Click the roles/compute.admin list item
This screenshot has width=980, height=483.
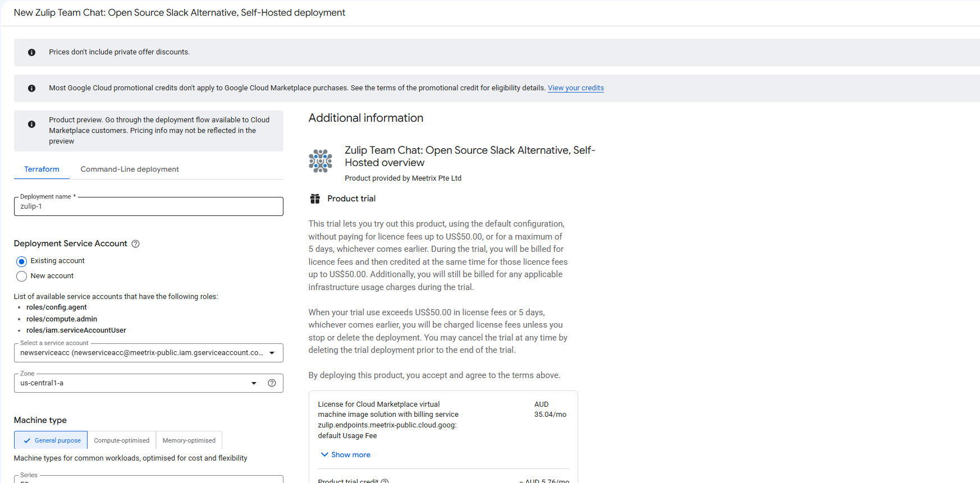click(62, 319)
